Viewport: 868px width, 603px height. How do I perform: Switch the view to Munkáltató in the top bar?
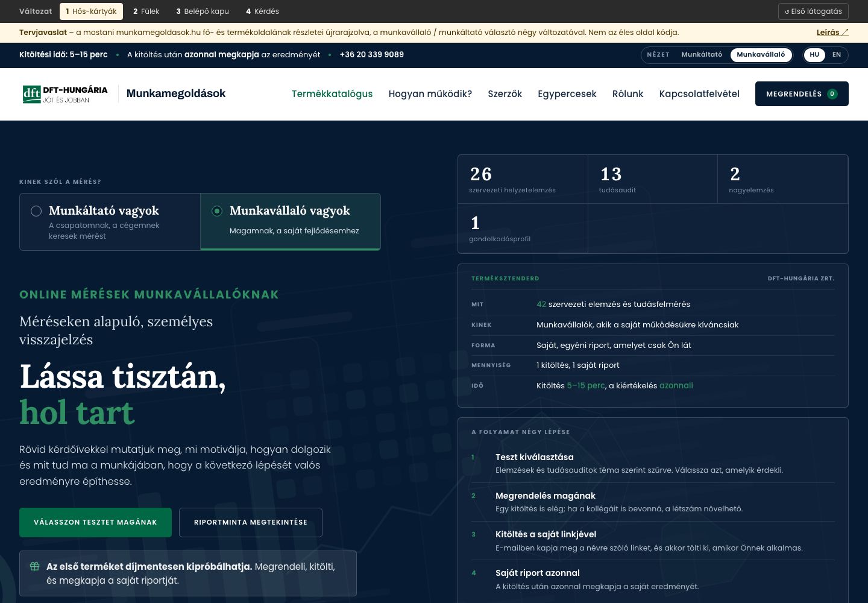(702, 55)
